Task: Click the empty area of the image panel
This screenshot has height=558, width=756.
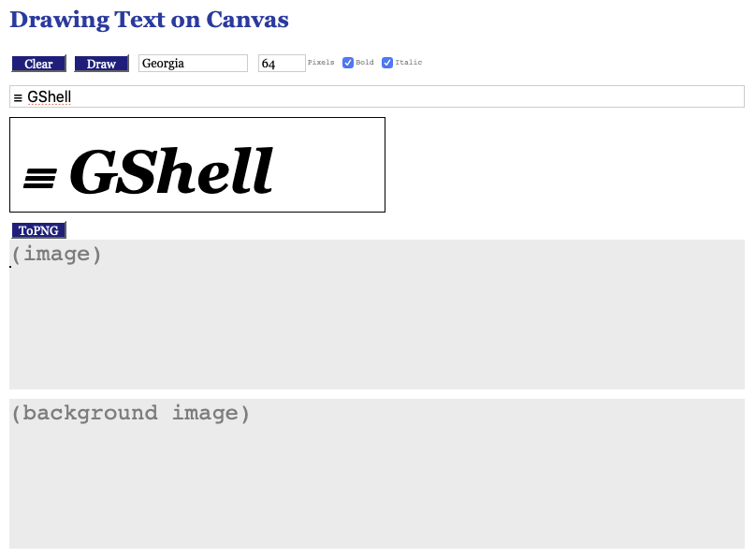Action: (x=374, y=328)
